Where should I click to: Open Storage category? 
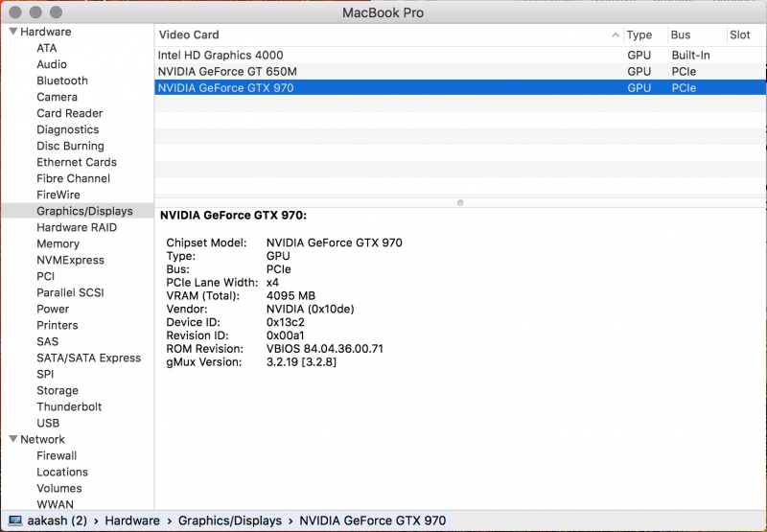pos(58,390)
